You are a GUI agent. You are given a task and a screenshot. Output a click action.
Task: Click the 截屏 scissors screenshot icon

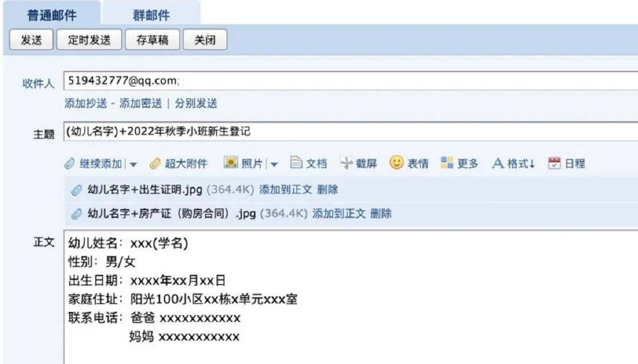(346, 163)
